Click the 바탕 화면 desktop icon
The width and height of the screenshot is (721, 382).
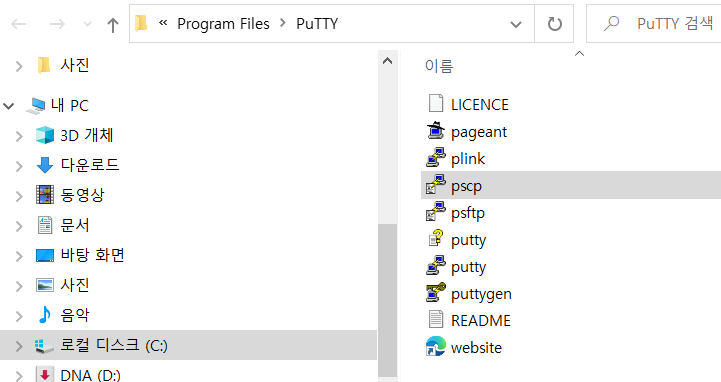coord(45,255)
